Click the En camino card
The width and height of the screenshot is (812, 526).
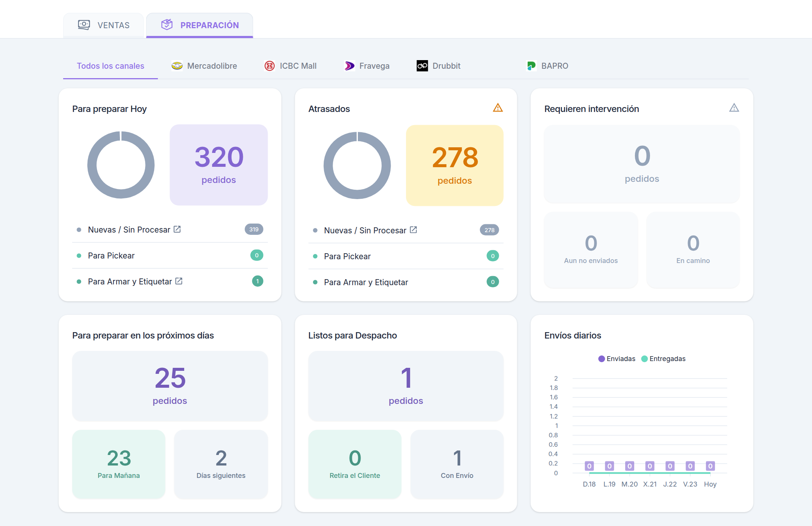click(693, 250)
